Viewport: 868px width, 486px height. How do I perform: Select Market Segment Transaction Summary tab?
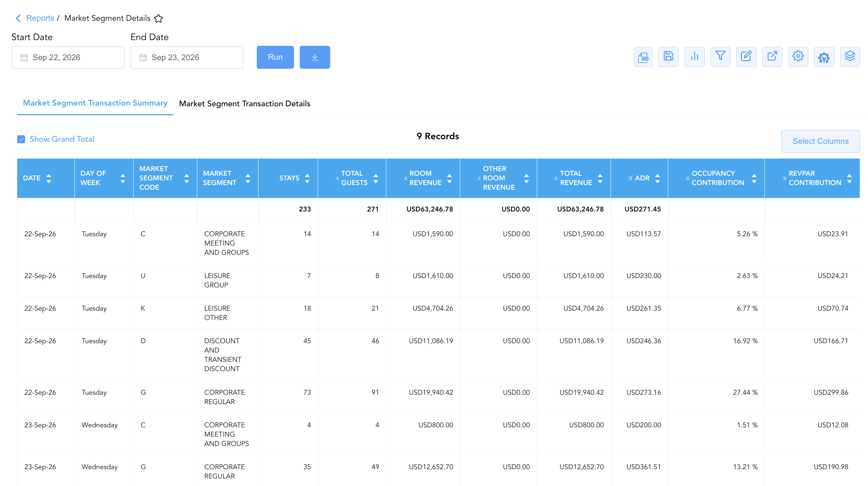coord(95,103)
